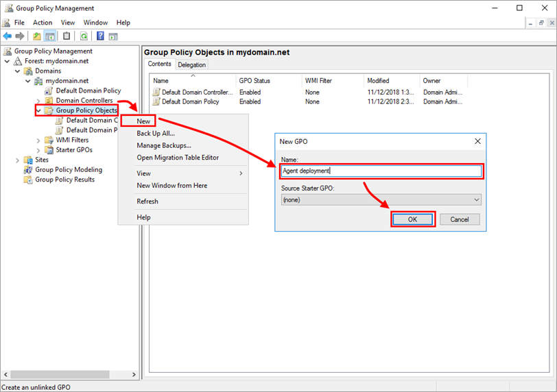The width and height of the screenshot is (557, 392).
Task: Expand the WMI Filters node
Action: 38,140
